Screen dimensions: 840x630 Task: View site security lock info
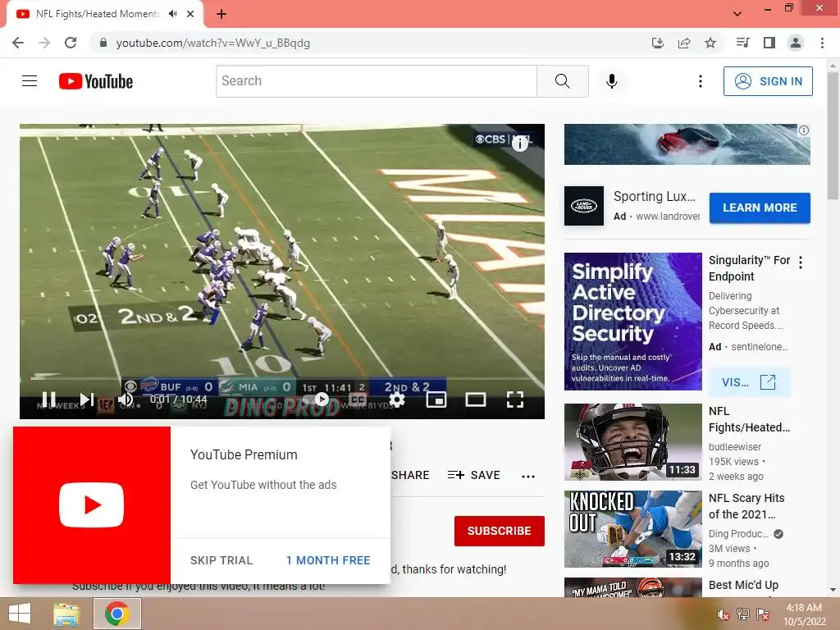[x=103, y=43]
